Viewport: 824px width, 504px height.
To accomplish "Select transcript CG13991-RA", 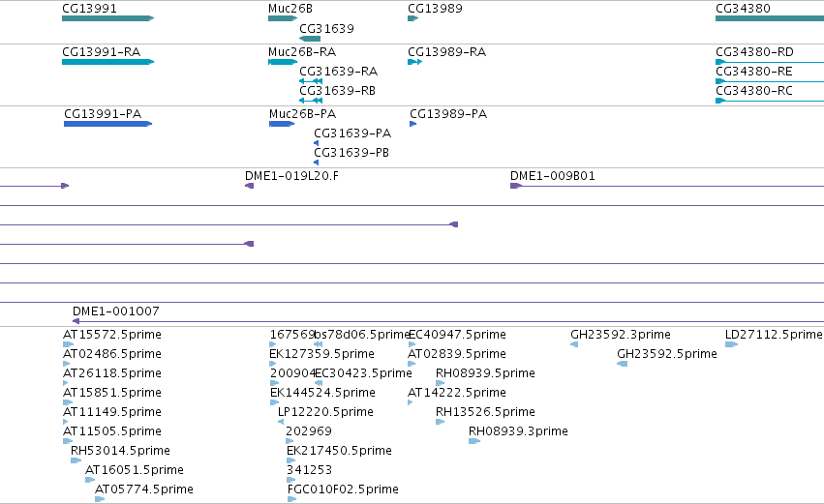I will pos(102,52).
